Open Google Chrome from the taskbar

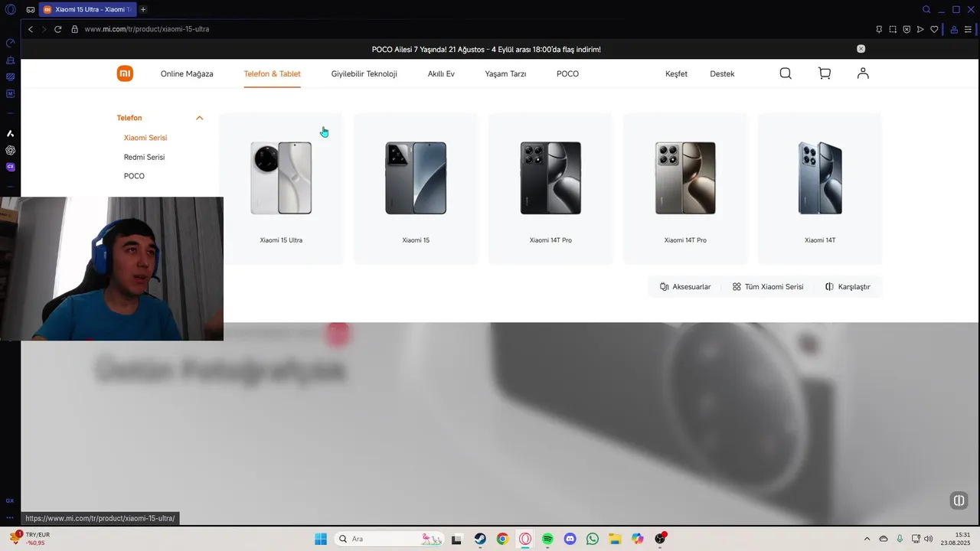tap(502, 539)
